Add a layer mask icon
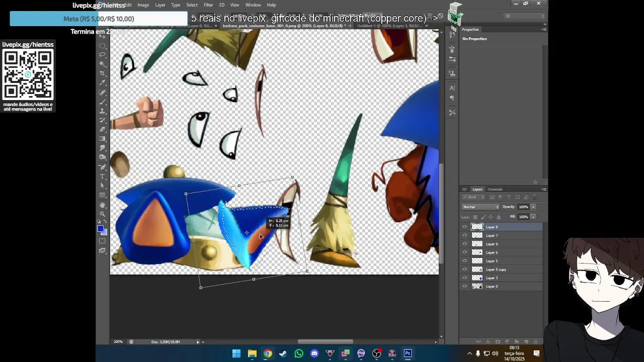Screen dimensions: 644x362 coord(498,341)
